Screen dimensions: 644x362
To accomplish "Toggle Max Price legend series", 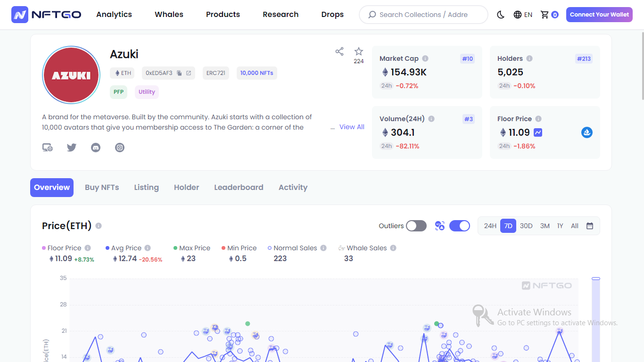I will click(x=192, y=248).
